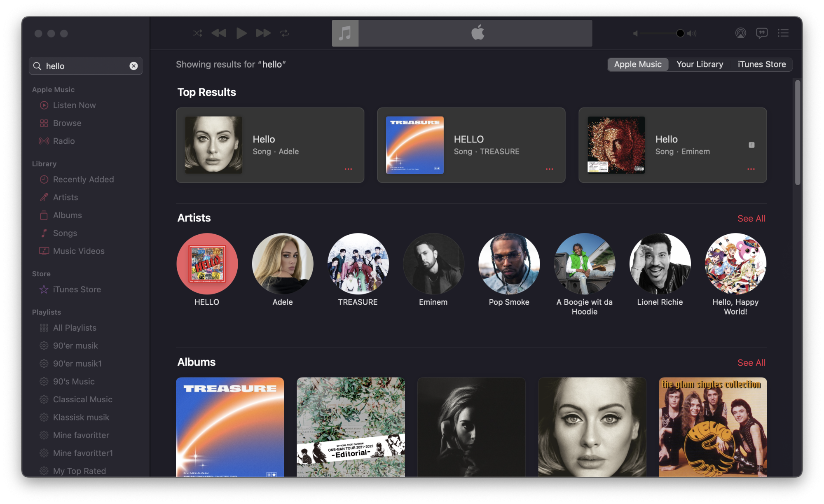Open Recently Added library section
Viewport: 824px width, 504px height.
(83, 180)
